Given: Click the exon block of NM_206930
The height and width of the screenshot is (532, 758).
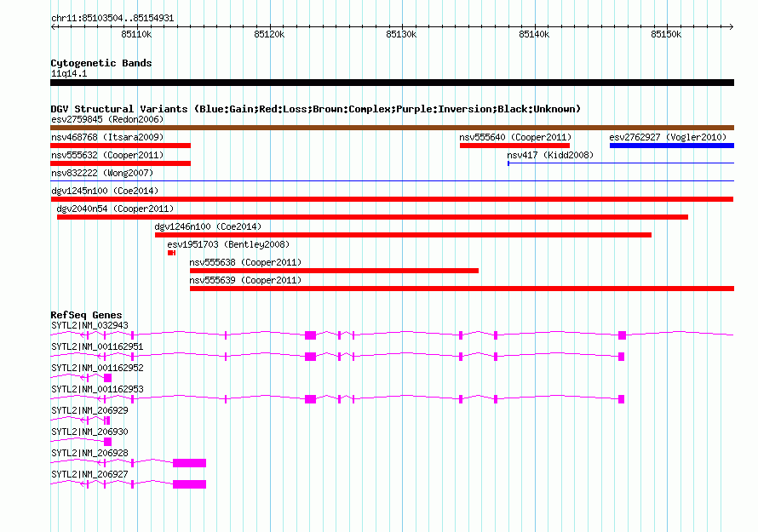Looking at the screenshot, I should pyautogui.click(x=108, y=442).
